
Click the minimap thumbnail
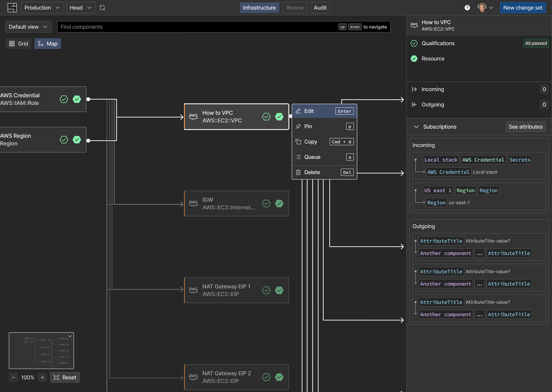click(41, 350)
